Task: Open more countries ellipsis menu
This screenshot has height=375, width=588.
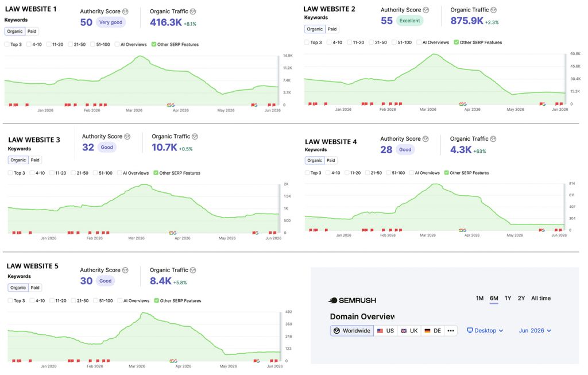Action: [x=451, y=331]
